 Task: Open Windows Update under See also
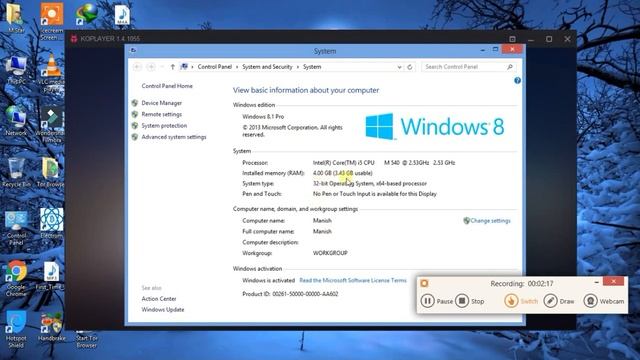162,310
